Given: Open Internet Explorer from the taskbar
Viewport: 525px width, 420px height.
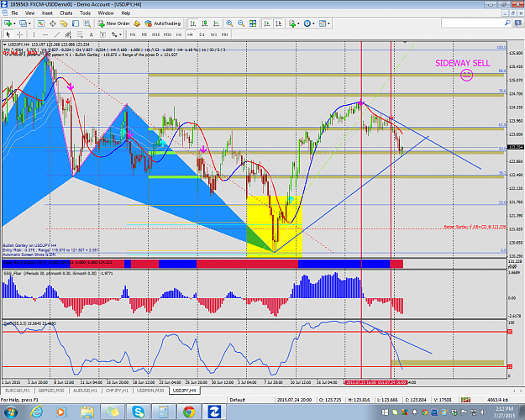Looking at the screenshot, I should pos(36,412).
